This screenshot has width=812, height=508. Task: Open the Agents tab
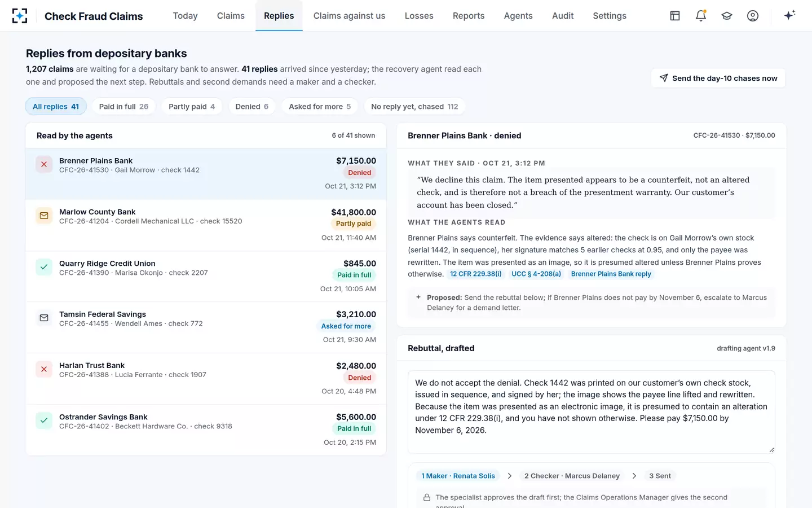pyautogui.click(x=518, y=16)
